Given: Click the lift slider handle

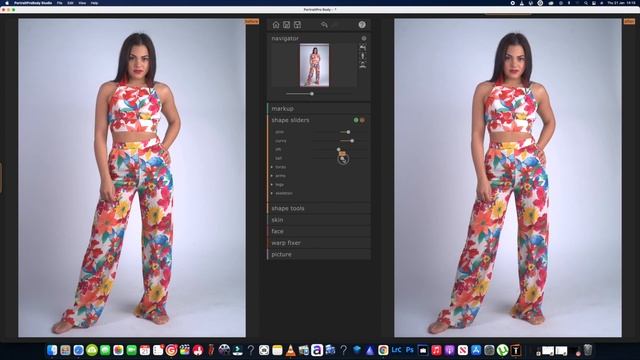Looking at the screenshot, I should [x=338, y=150].
